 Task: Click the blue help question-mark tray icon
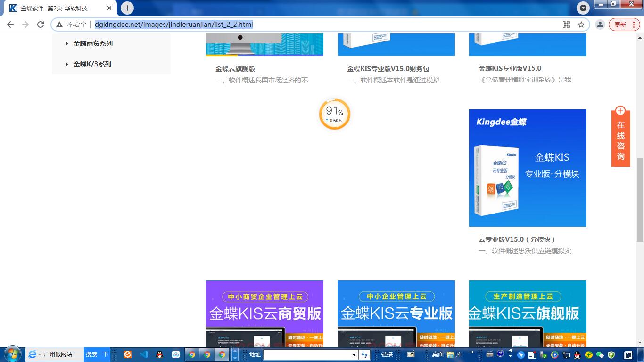pyautogui.click(x=500, y=354)
